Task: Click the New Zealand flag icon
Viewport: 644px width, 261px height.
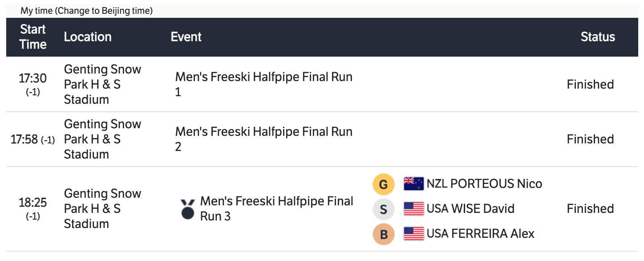Action: pos(413,184)
